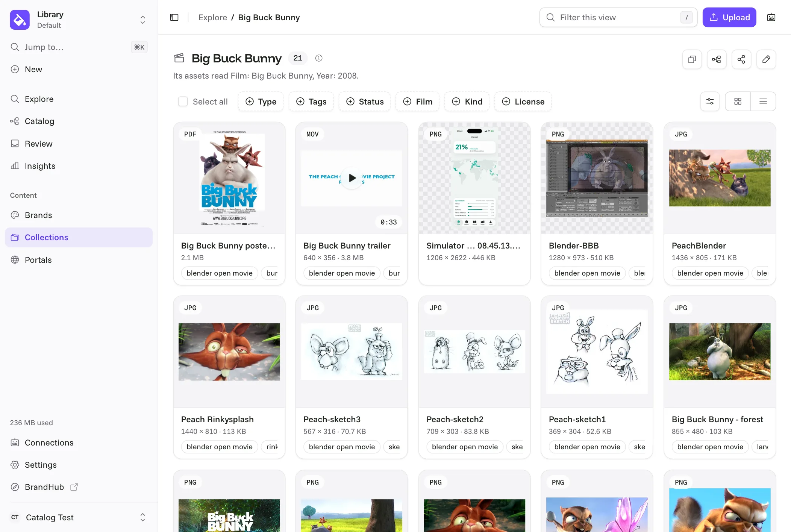
Task: Open Brands under Content
Action: 79,215
